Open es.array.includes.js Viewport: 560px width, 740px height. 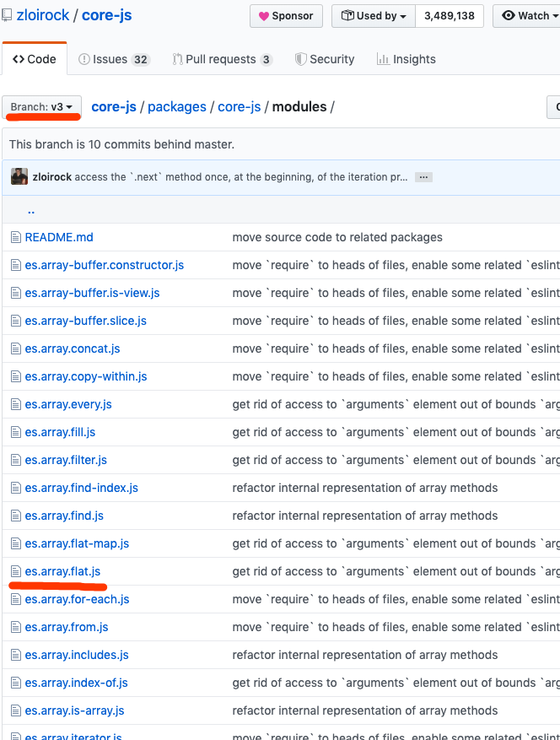(77, 655)
